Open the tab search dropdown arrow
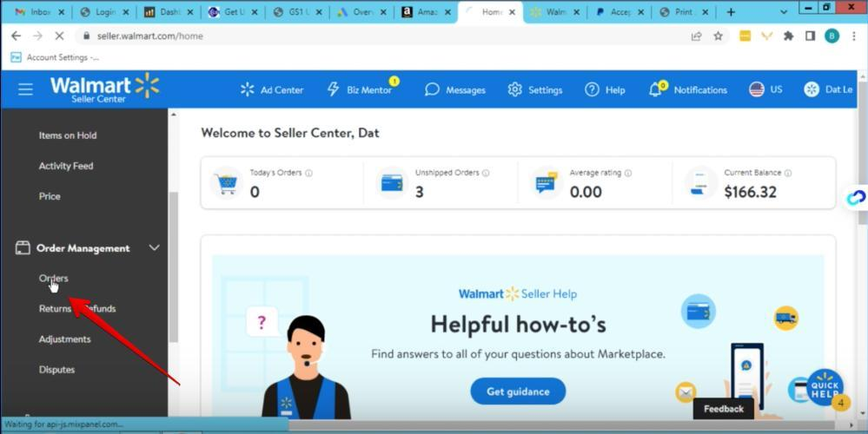This screenshot has width=868, height=434. [x=784, y=12]
